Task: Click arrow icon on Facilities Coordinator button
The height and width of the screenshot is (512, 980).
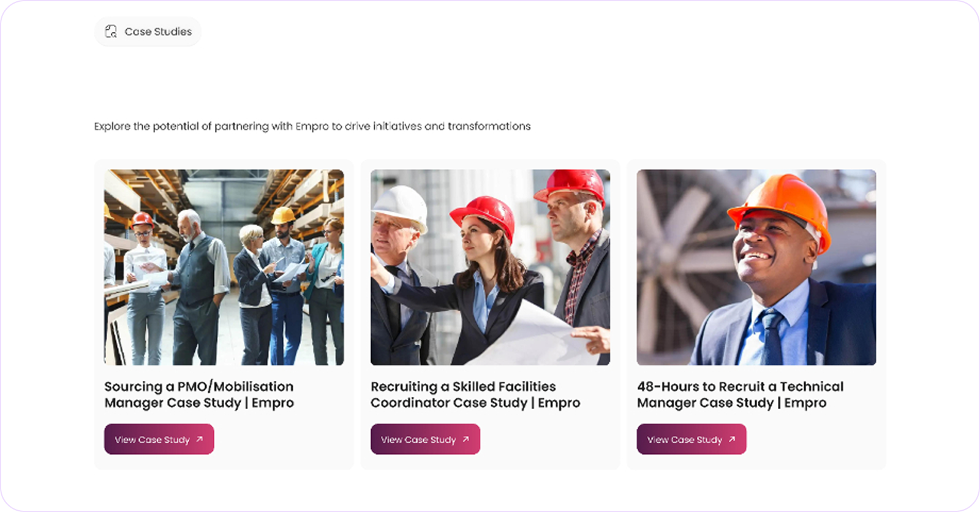Action: 466,439
